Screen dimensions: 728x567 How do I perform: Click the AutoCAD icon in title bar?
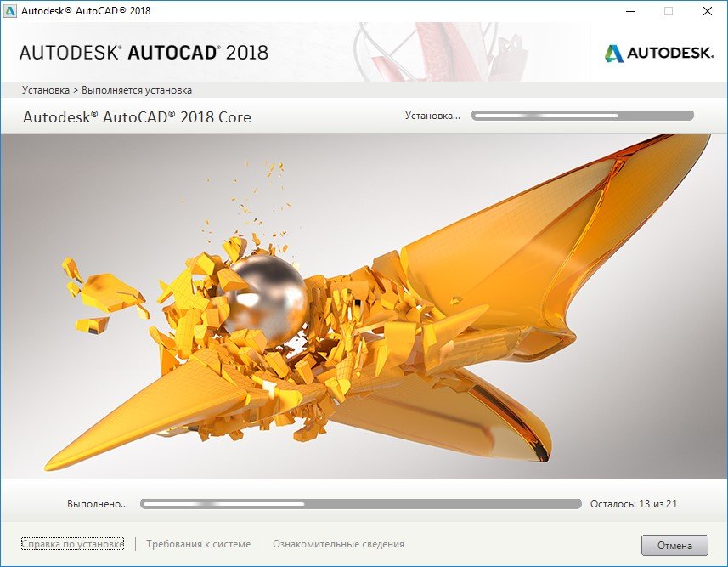point(9,11)
